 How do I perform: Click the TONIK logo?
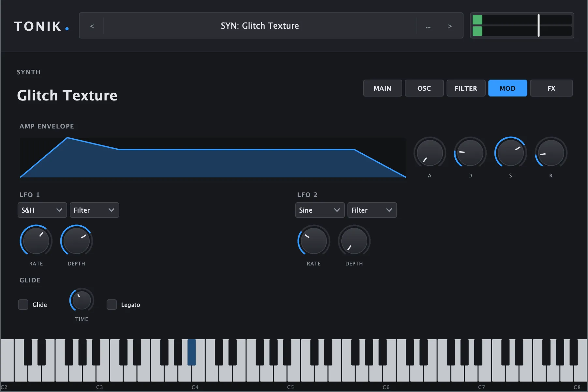[x=41, y=26]
